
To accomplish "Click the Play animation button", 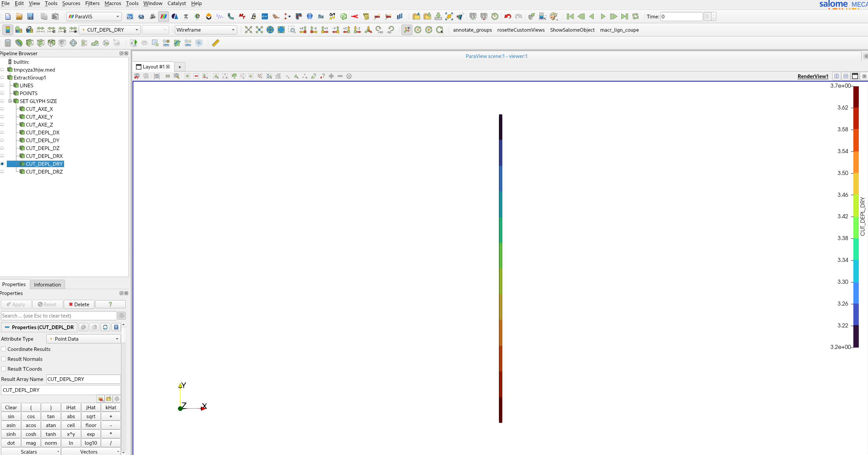I will 603,16.
